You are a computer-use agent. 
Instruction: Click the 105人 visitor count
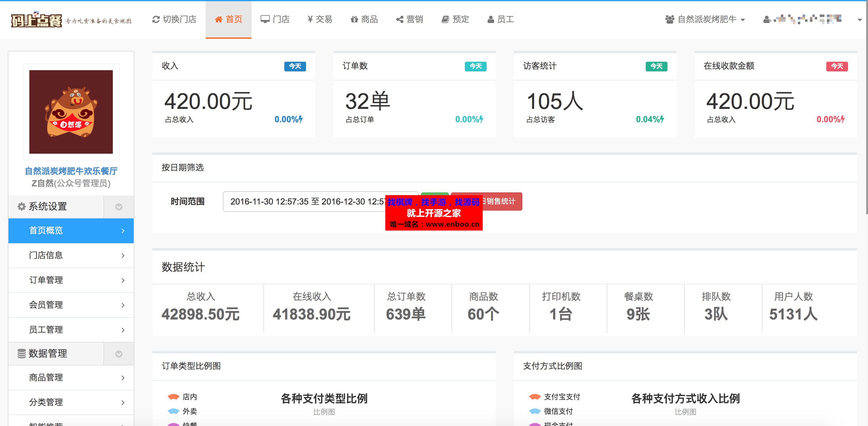click(555, 101)
